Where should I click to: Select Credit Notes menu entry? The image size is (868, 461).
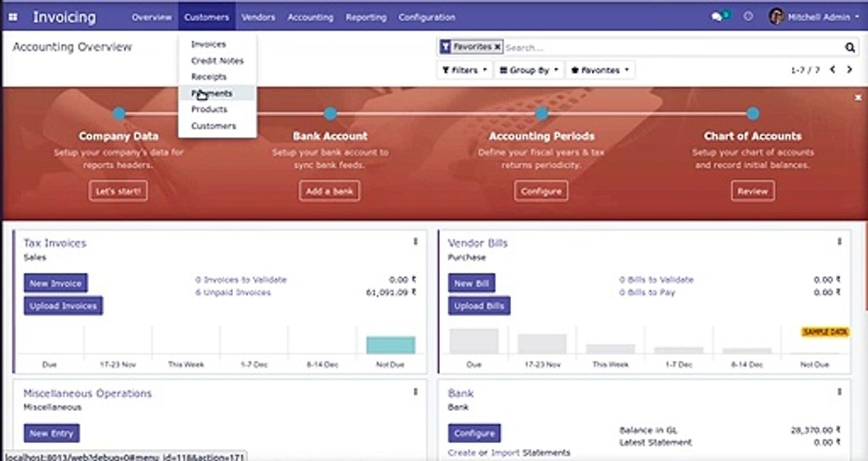217,61
